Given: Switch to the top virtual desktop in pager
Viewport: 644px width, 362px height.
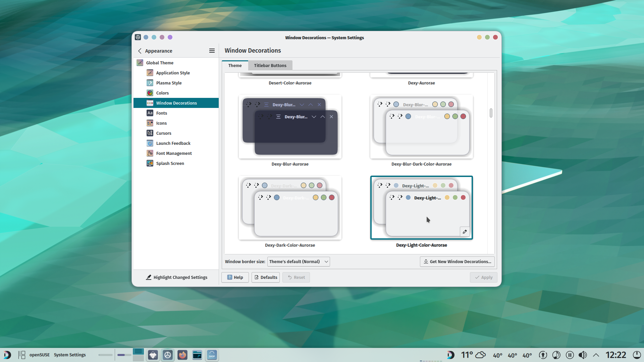Looking at the screenshot, I should pos(138,351).
